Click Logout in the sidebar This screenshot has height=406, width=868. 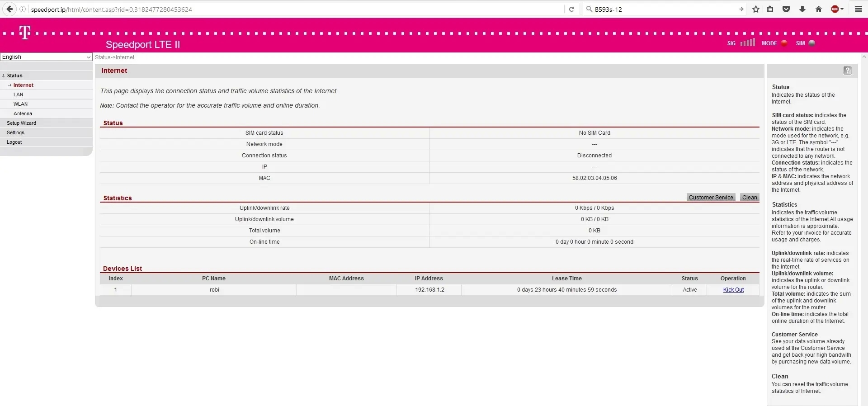[x=14, y=142]
